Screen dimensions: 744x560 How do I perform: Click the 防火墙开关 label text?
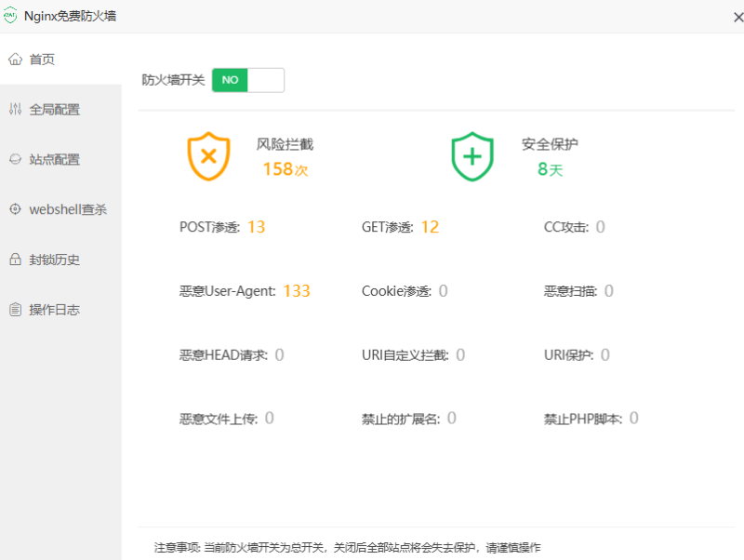pyautogui.click(x=173, y=80)
